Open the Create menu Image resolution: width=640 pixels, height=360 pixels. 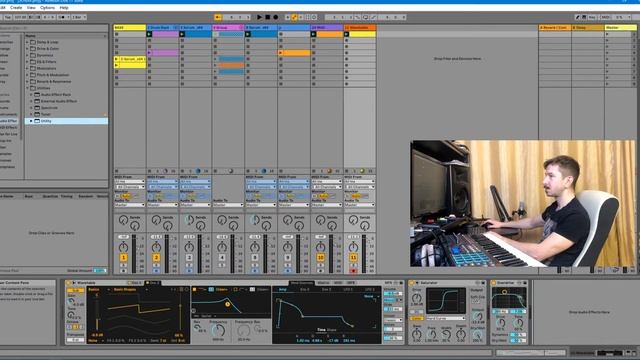click(16, 8)
